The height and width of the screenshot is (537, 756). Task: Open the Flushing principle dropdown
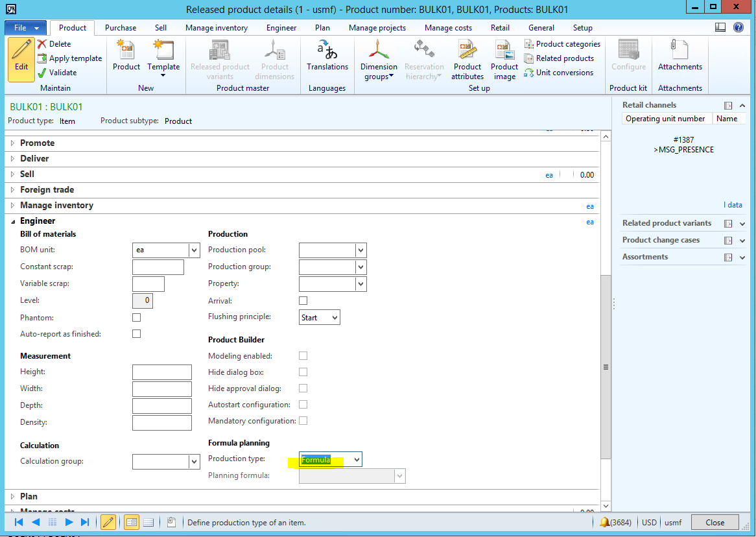pos(335,318)
